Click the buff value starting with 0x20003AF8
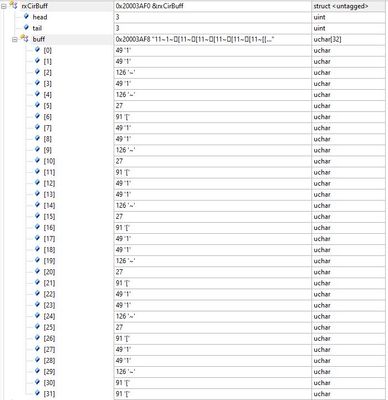 pos(195,39)
